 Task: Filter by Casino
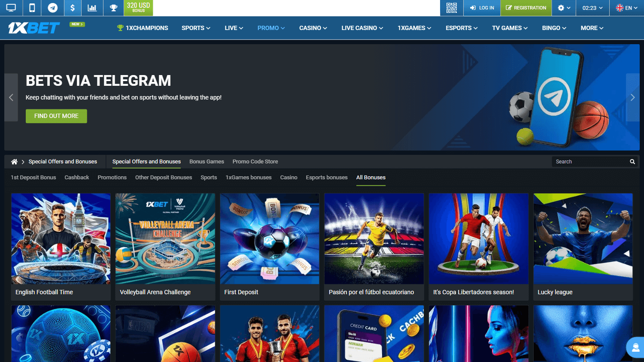289,178
